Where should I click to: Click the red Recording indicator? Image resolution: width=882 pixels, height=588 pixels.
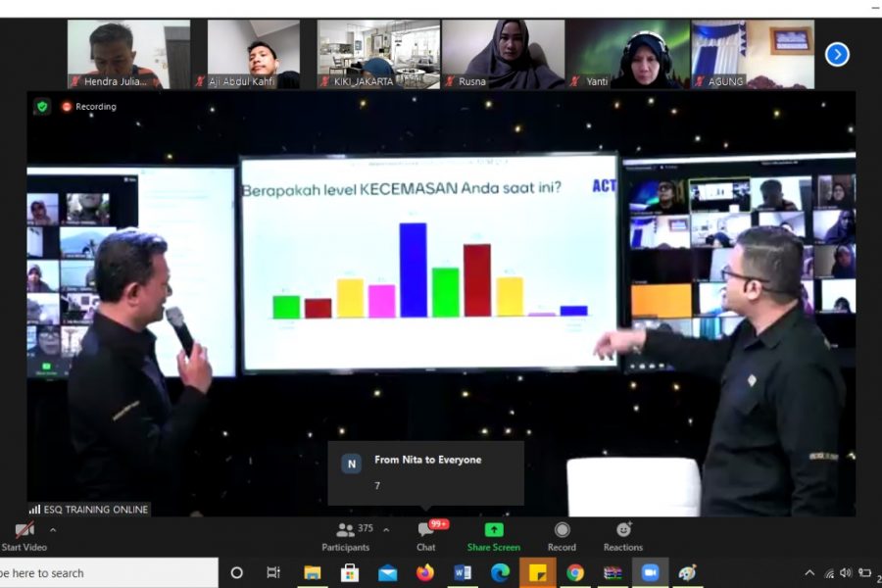[88, 106]
